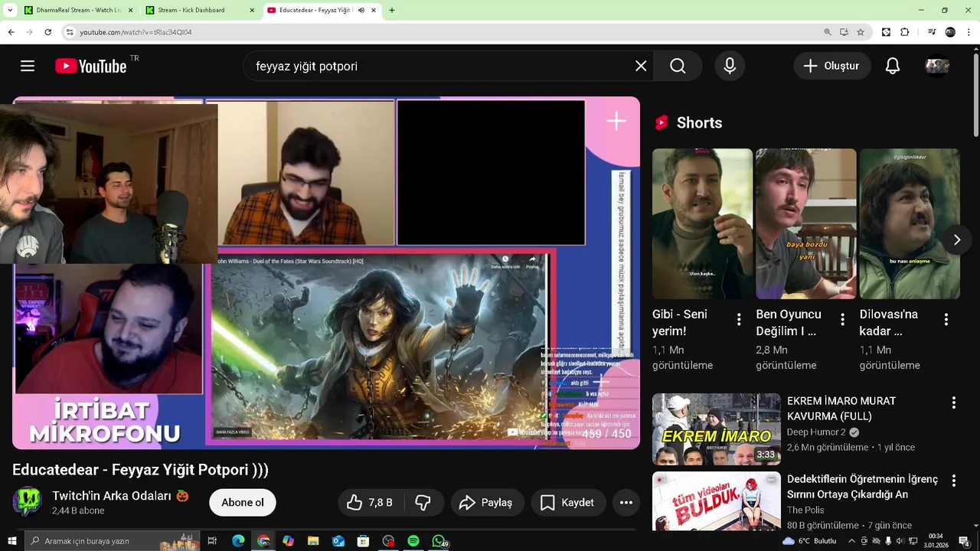Show hidden system tray icons chevron
Screen dimensions: 980x551
pos(851,541)
